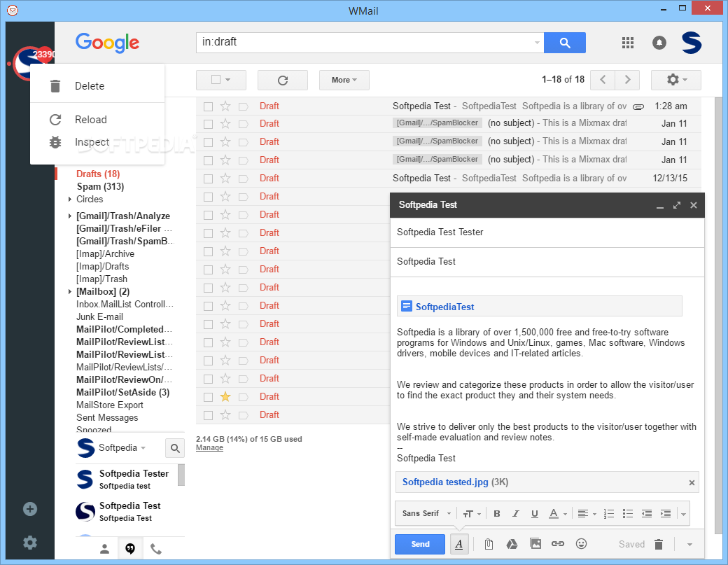
Task: Expand the [Gmail]/Trash/Analyze label
Action: point(69,216)
